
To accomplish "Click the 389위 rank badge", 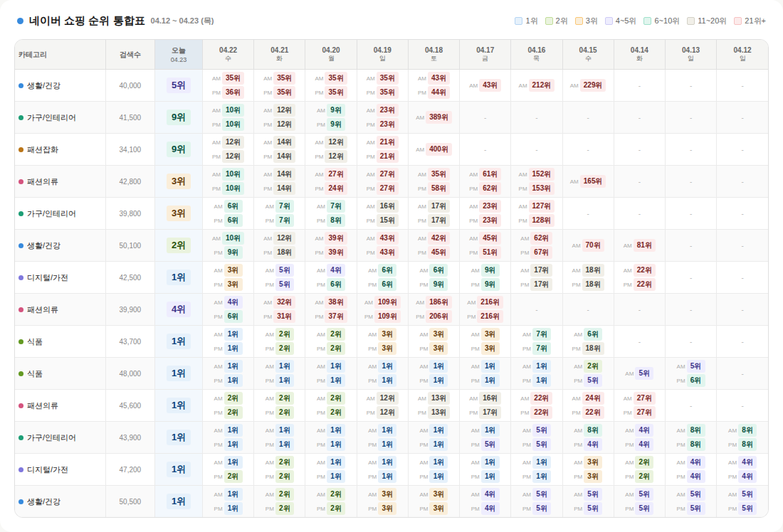I will pos(438,117).
